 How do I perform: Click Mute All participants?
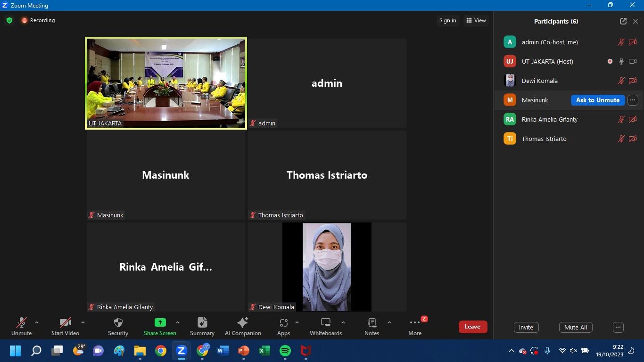click(576, 327)
